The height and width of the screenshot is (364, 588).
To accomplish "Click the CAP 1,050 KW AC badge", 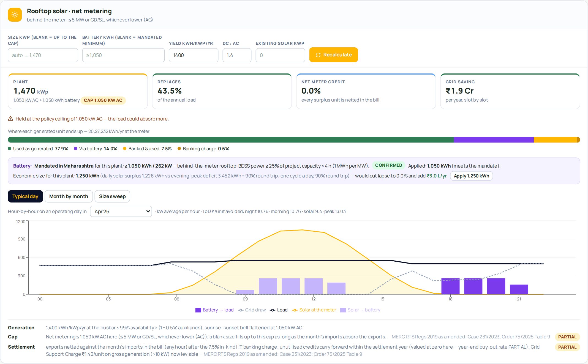I will (x=103, y=100).
